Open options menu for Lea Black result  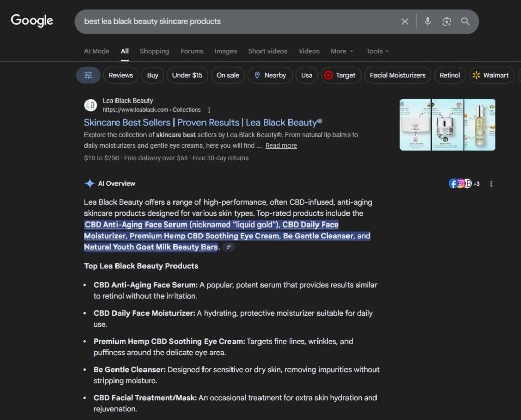click(209, 110)
